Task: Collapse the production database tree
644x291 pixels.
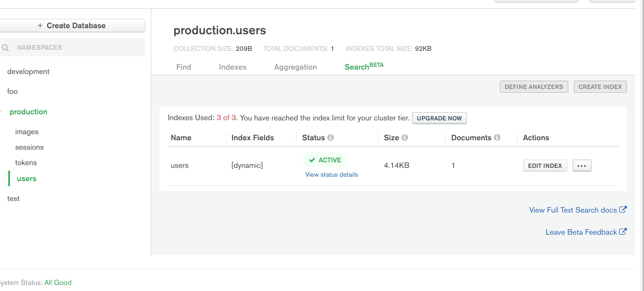Action: (x=2, y=112)
